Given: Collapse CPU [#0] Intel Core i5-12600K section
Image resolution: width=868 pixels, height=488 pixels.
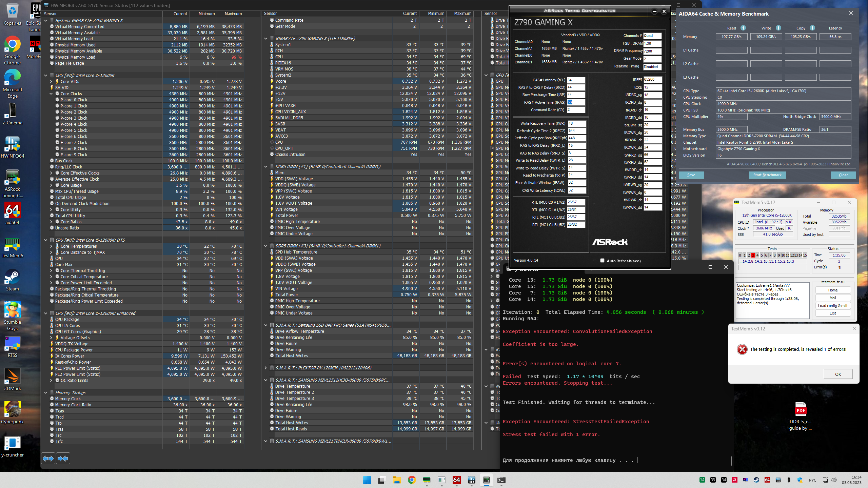Looking at the screenshot, I should [46, 75].
